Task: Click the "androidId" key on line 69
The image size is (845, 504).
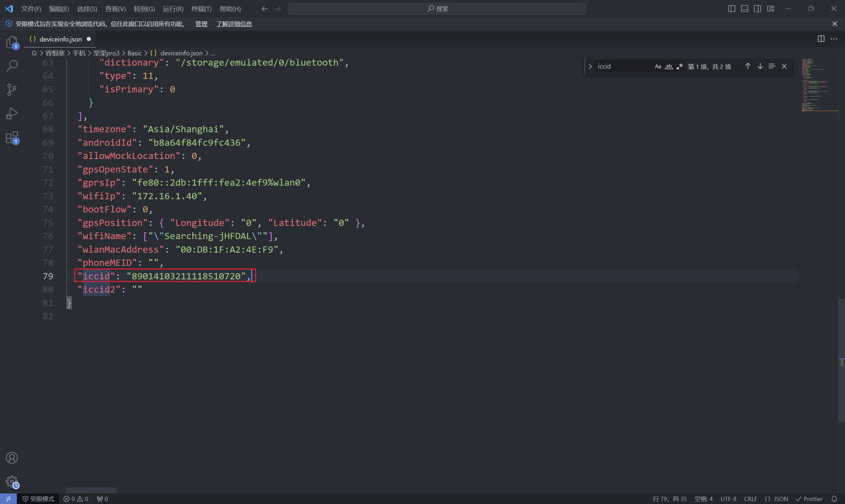Action: (107, 142)
